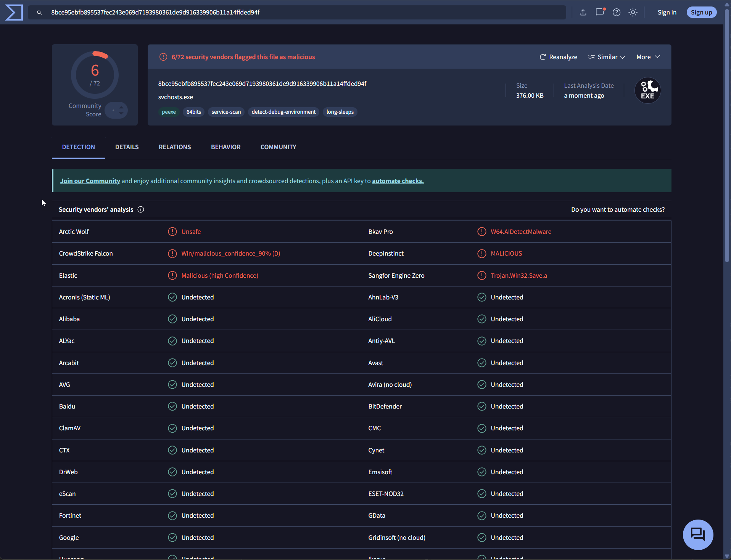This screenshot has width=731, height=560.
Task: Open the notifications flag icon
Action: click(600, 12)
